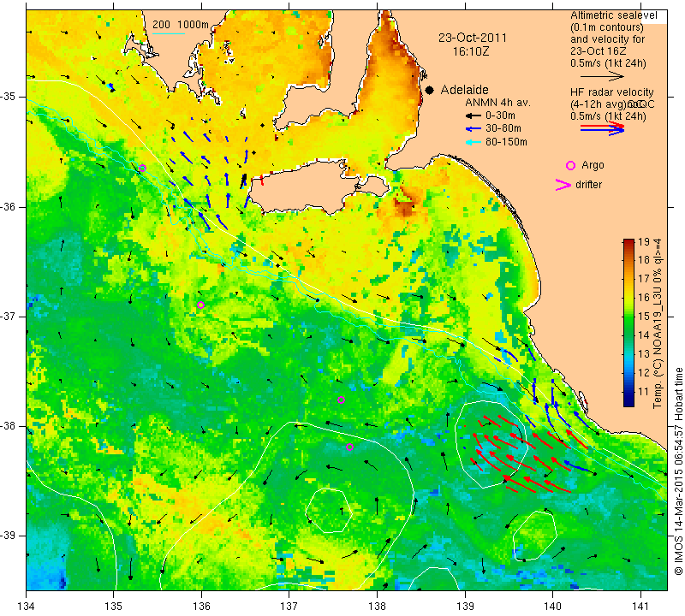
Task: Click the '141' longitude axis label
Action: coord(640,606)
